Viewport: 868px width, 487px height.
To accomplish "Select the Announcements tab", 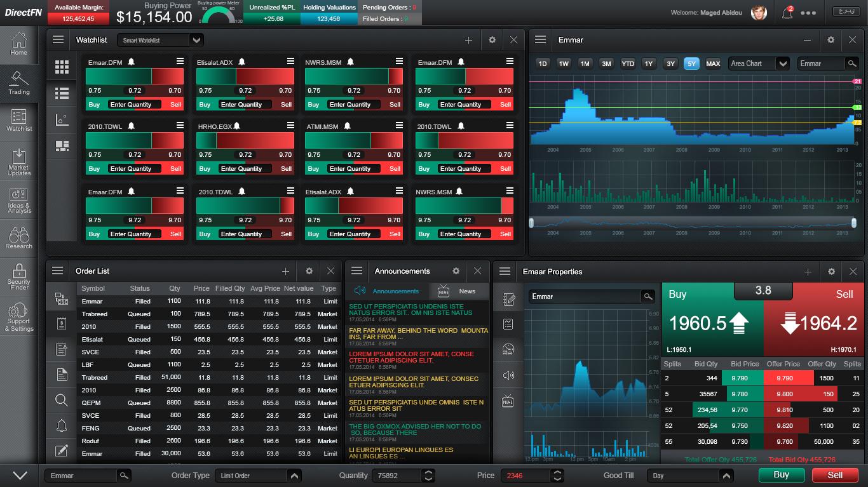I will [x=387, y=291].
